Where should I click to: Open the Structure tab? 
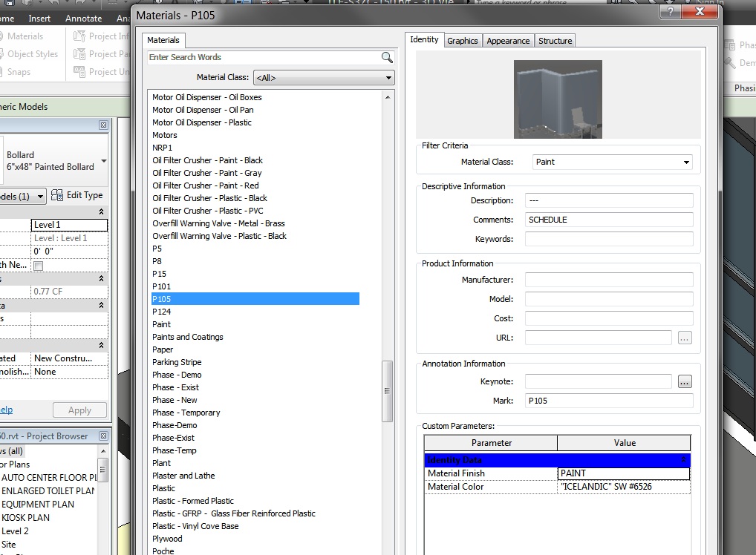pos(555,41)
